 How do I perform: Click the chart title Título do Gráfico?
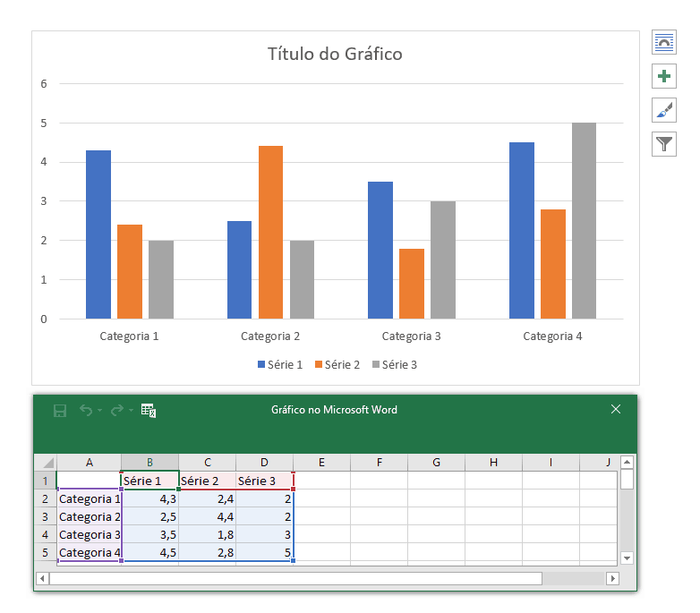(335, 54)
